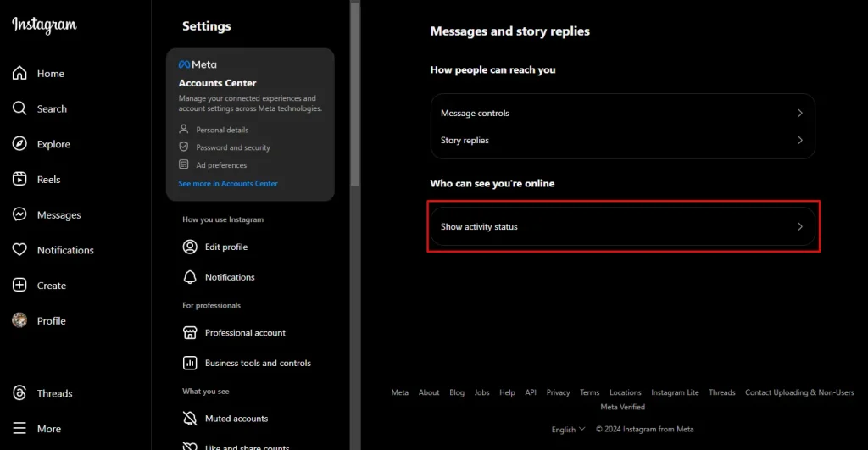Click Contact Uploading & Non-Users link

click(x=799, y=392)
